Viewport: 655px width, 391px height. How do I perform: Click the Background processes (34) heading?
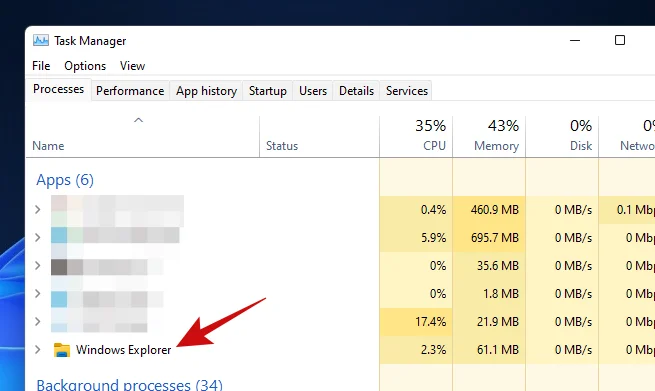click(129, 384)
